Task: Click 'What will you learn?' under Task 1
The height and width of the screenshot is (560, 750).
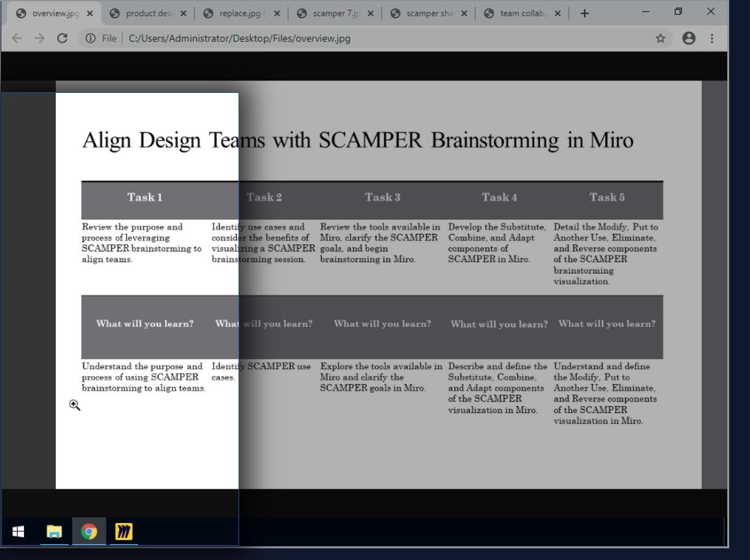Action: 145,324
